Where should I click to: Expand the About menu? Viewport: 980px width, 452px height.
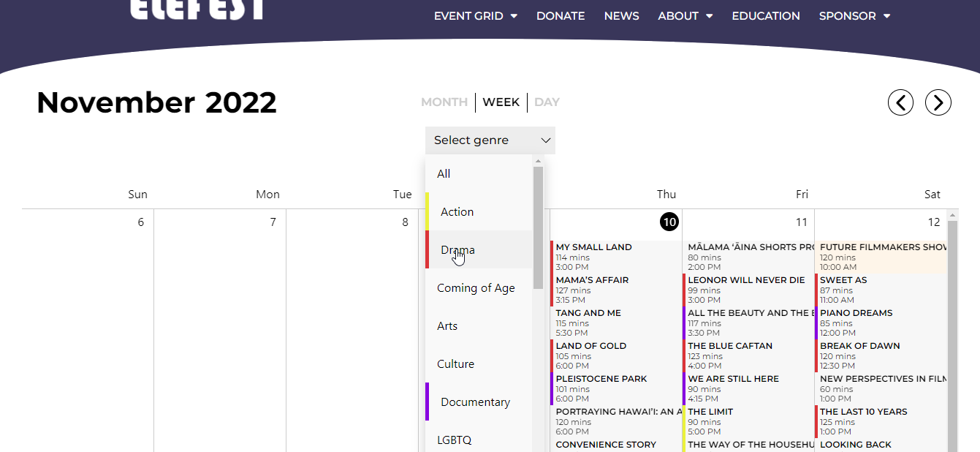click(685, 16)
